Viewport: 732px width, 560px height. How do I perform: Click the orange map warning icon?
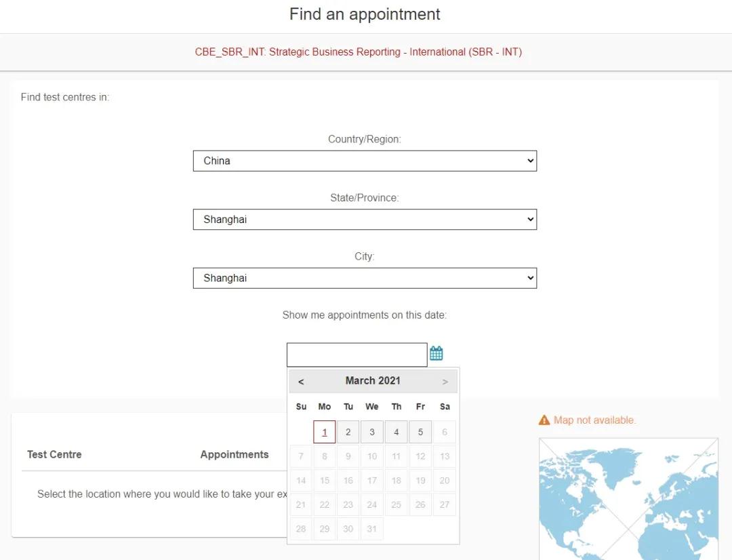pos(544,420)
